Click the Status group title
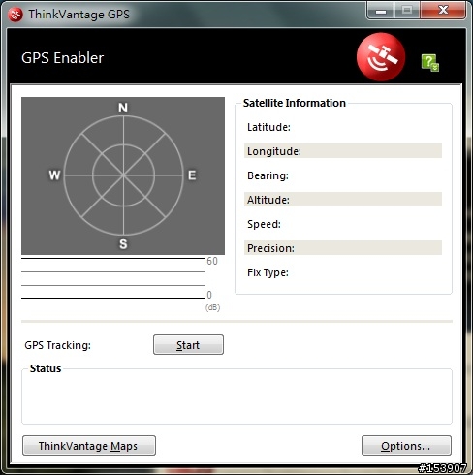The width and height of the screenshot is (473, 476). tap(46, 368)
